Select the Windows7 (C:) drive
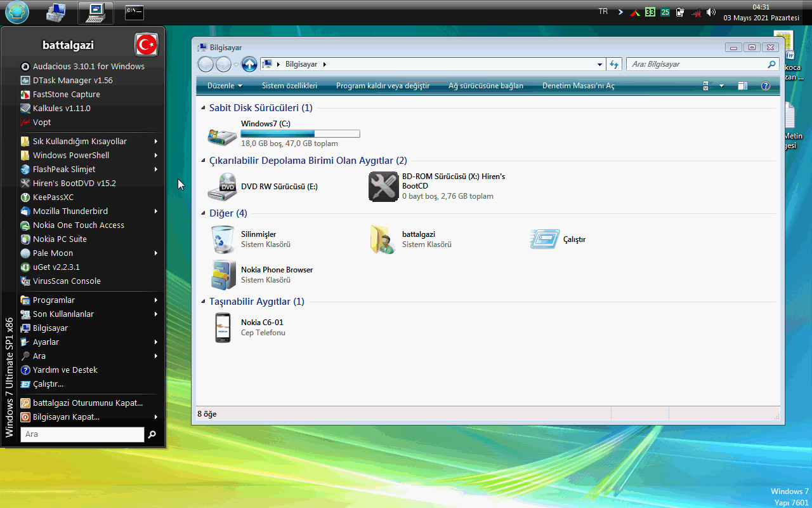 (284, 134)
